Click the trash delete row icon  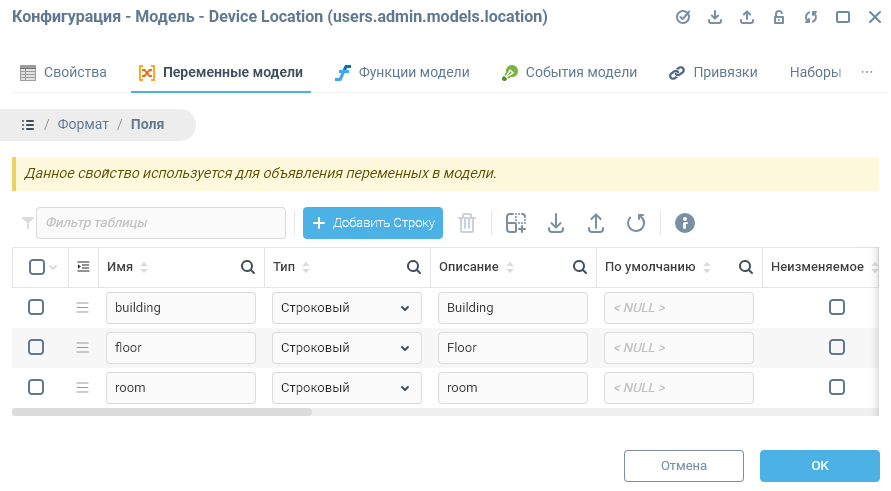pos(467,223)
